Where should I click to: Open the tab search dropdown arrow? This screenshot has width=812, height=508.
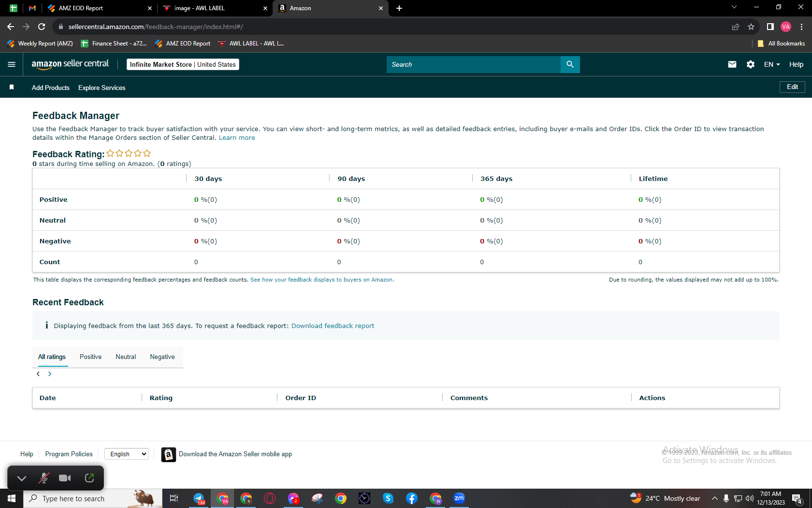pos(734,7)
